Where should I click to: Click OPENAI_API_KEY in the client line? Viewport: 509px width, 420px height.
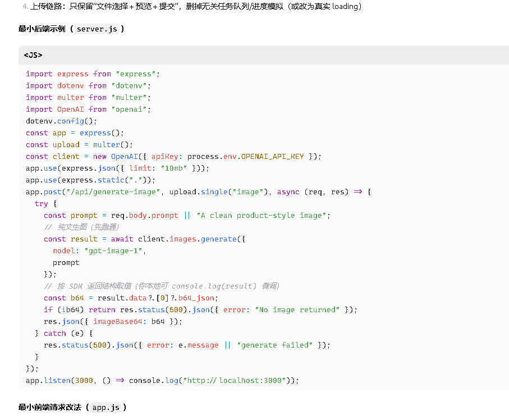[x=272, y=156]
